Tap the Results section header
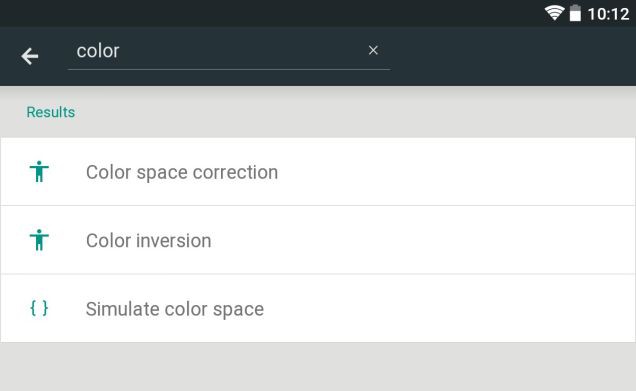The width and height of the screenshot is (636, 391). click(x=51, y=112)
